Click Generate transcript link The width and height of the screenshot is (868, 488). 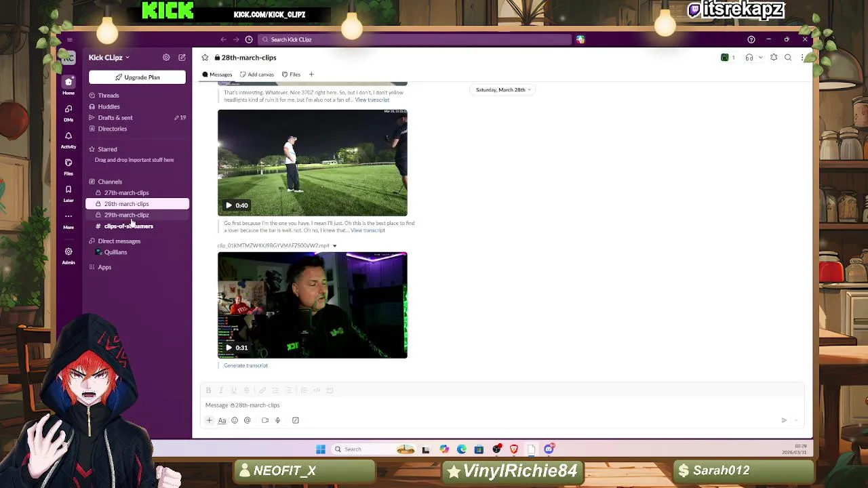pos(245,365)
